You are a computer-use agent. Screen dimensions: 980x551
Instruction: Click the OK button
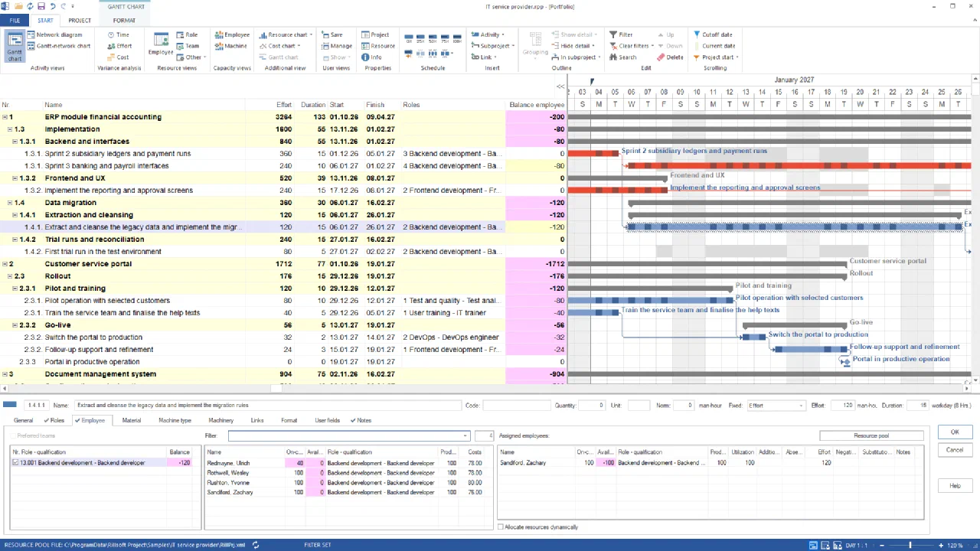coord(955,432)
